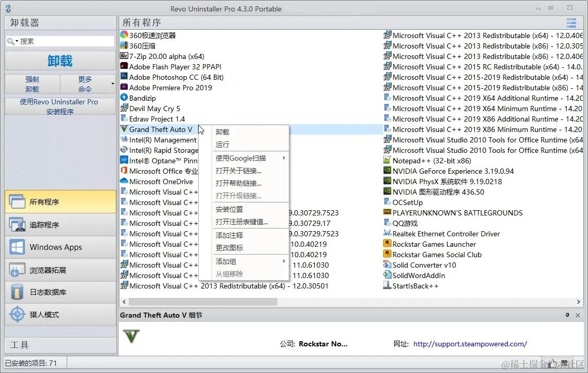Screen dimensions: 588x373
Task: Expand the 更多命令 dropdown arrow
Action: [x=113, y=83]
